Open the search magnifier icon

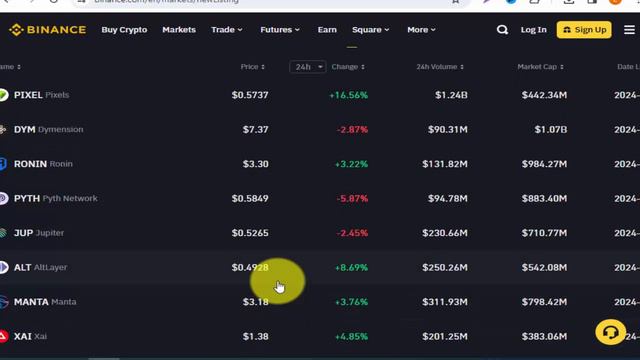point(502,30)
